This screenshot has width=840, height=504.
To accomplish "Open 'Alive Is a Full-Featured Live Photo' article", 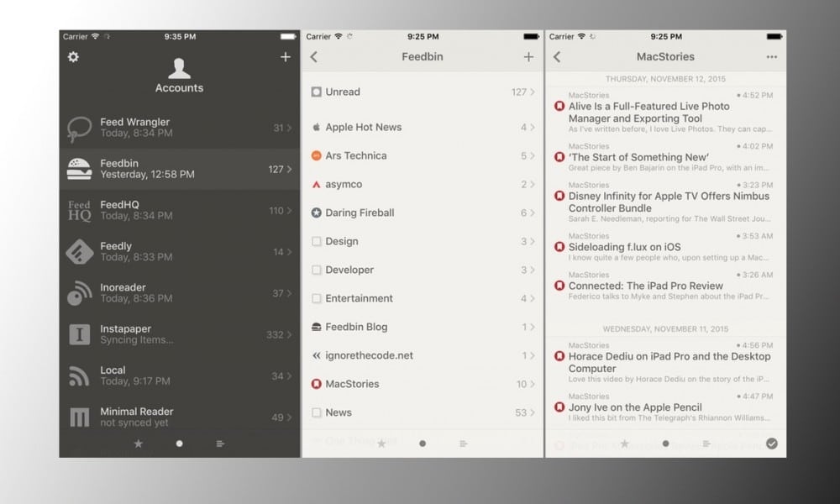I will point(666,113).
